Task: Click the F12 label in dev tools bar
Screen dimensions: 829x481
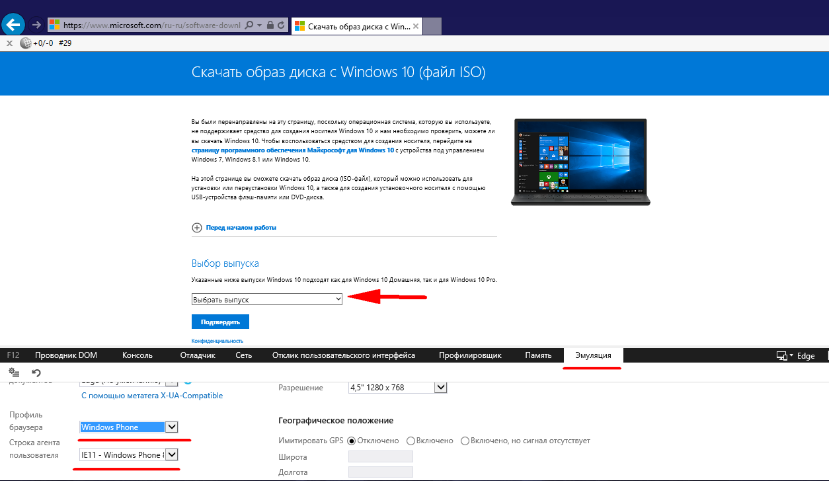Action: pos(13,355)
